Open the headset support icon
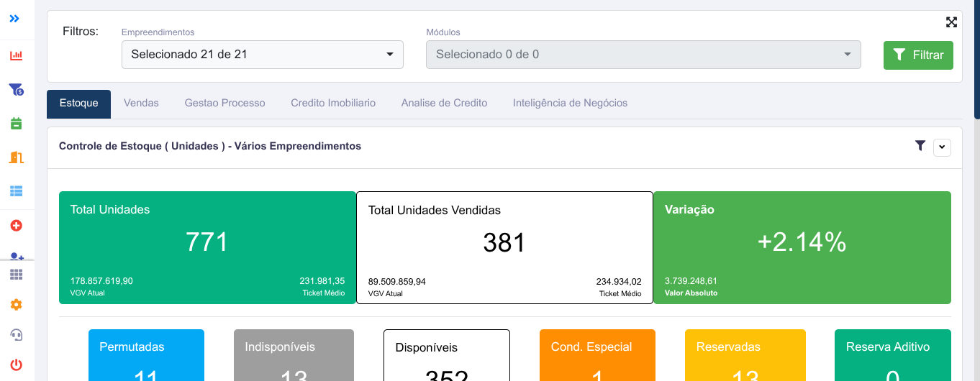Image resolution: width=980 pixels, height=381 pixels. point(16,334)
